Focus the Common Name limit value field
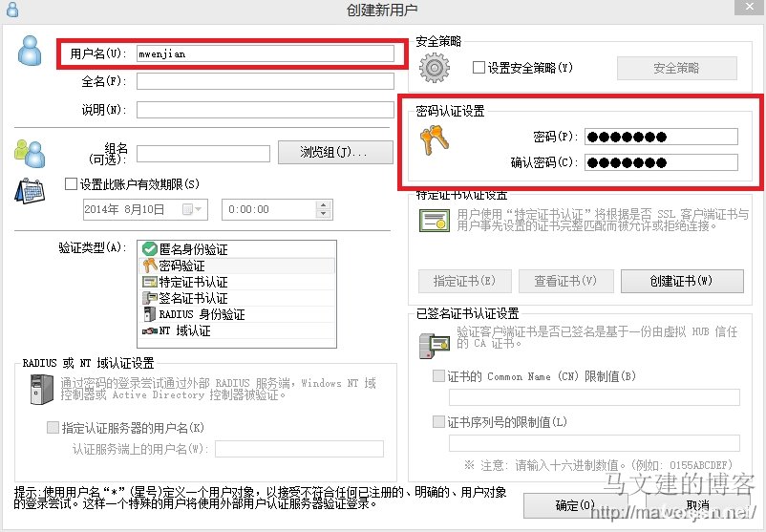Screen dimensions: 766x532 coord(594,397)
